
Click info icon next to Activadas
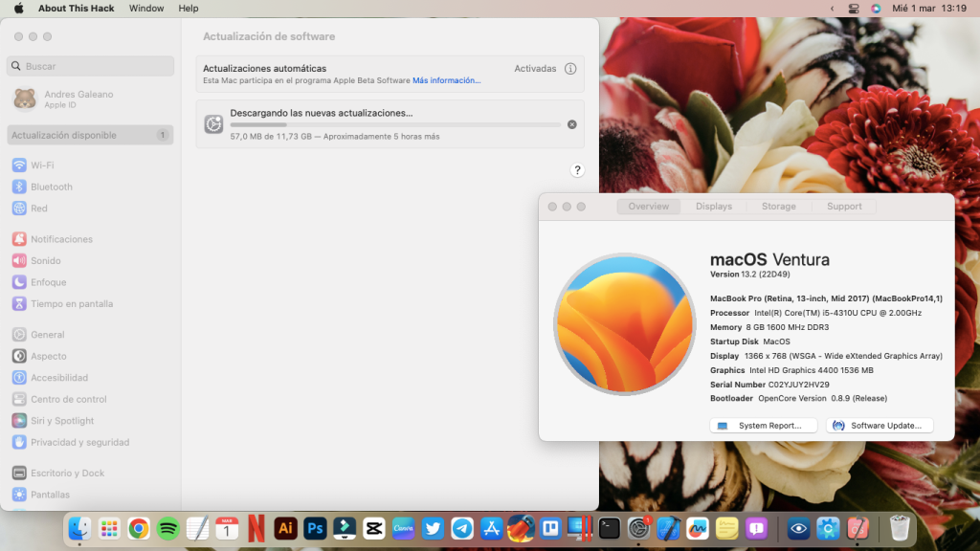570,69
